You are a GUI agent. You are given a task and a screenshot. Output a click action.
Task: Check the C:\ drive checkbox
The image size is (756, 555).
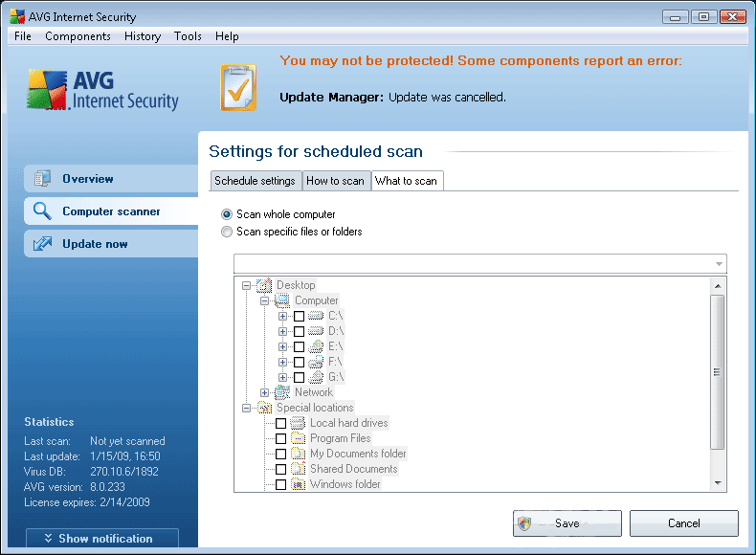click(x=299, y=316)
